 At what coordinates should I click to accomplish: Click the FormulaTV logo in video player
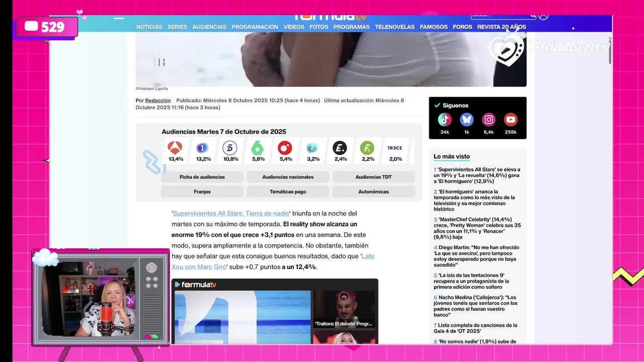click(x=196, y=285)
